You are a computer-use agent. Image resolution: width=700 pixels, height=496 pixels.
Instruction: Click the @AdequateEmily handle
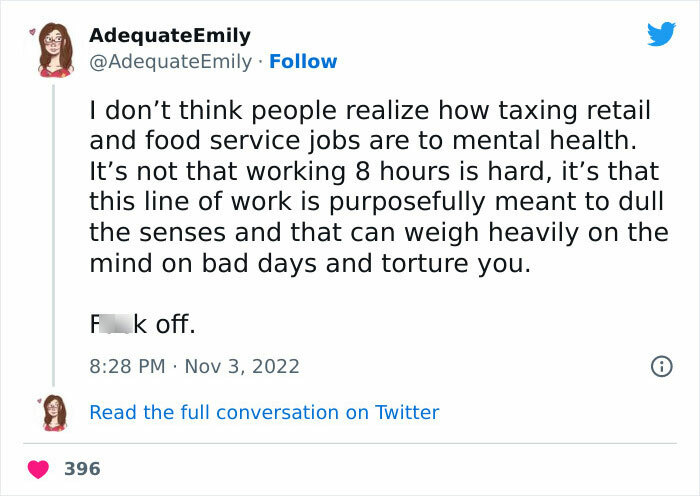[170, 62]
